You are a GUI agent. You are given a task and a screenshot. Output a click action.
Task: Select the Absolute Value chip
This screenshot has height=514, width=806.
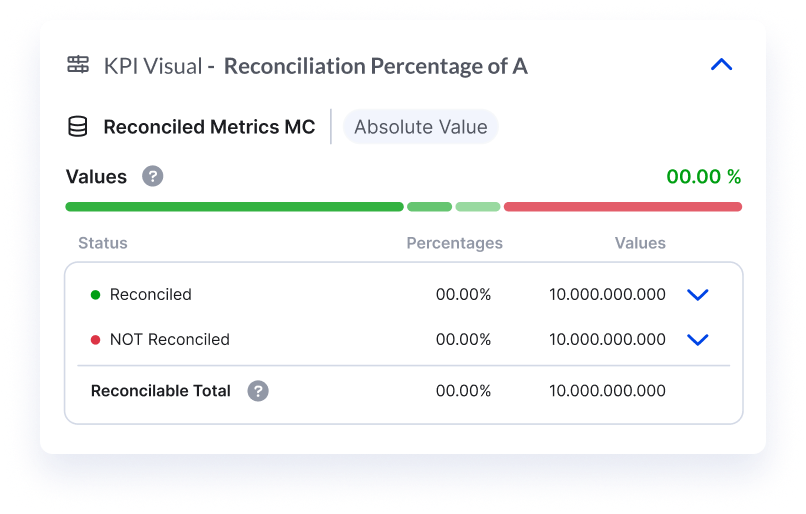pos(420,127)
